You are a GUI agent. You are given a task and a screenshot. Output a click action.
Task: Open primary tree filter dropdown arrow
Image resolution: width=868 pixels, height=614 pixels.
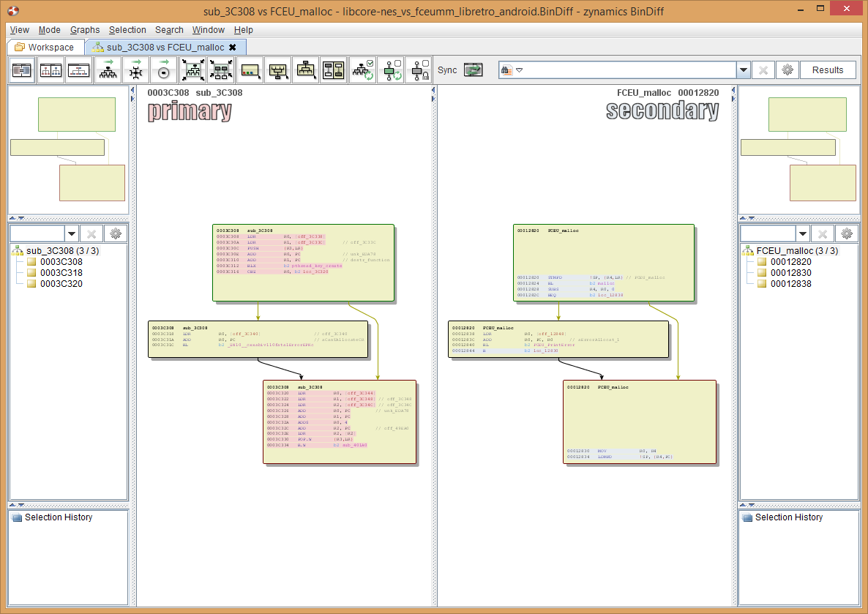(72, 233)
